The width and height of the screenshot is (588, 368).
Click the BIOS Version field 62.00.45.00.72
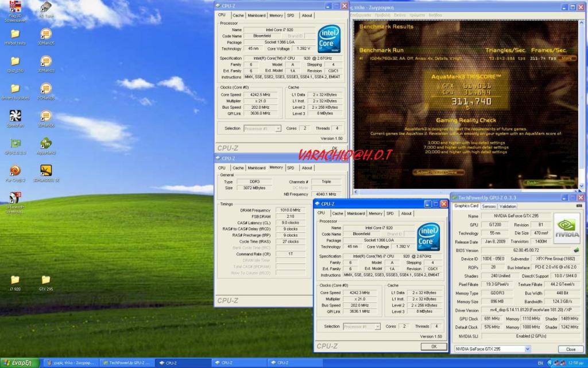[x=526, y=250]
